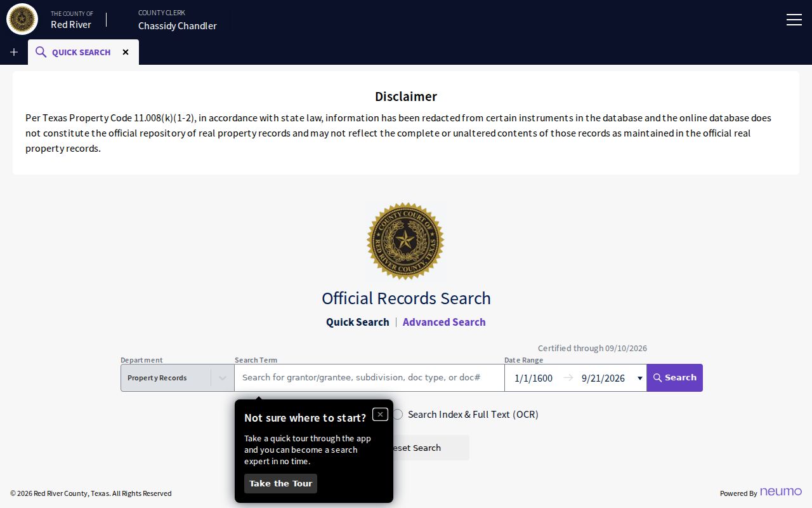Click the Certified through 09/10/2026 text
This screenshot has width=812, height=508.
pos(593,348)
